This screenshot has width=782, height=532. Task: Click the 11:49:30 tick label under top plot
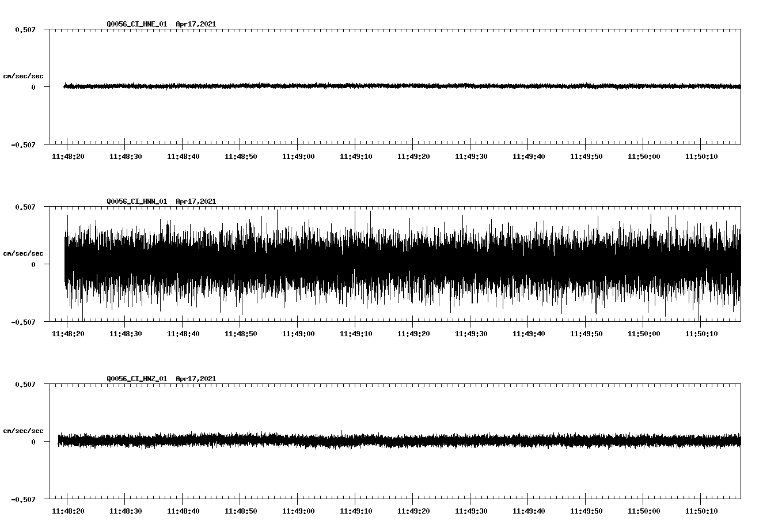coord(472,155)
